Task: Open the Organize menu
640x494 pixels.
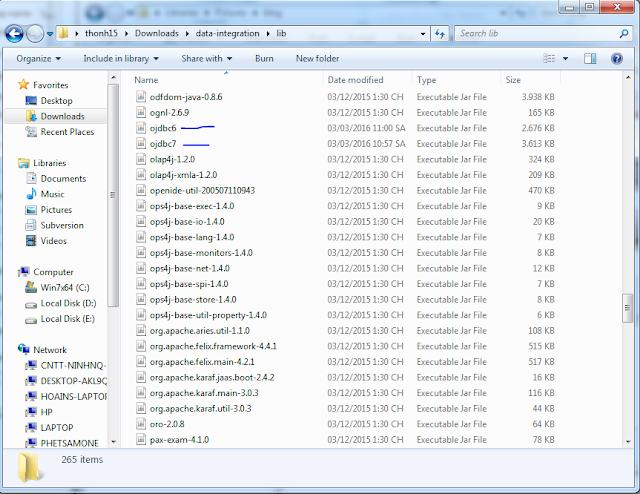Action: coord(38,59)
